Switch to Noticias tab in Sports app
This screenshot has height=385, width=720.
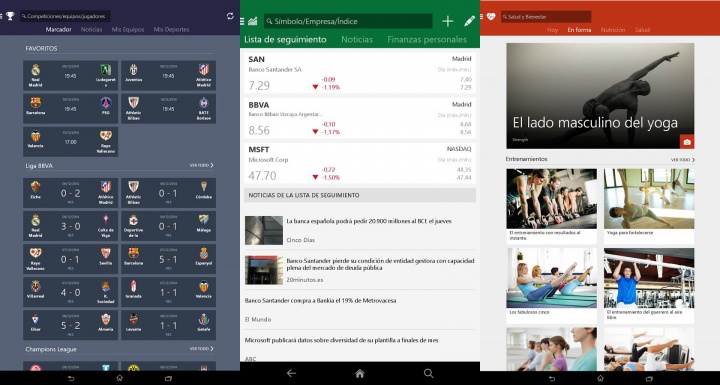click(91, 29)
